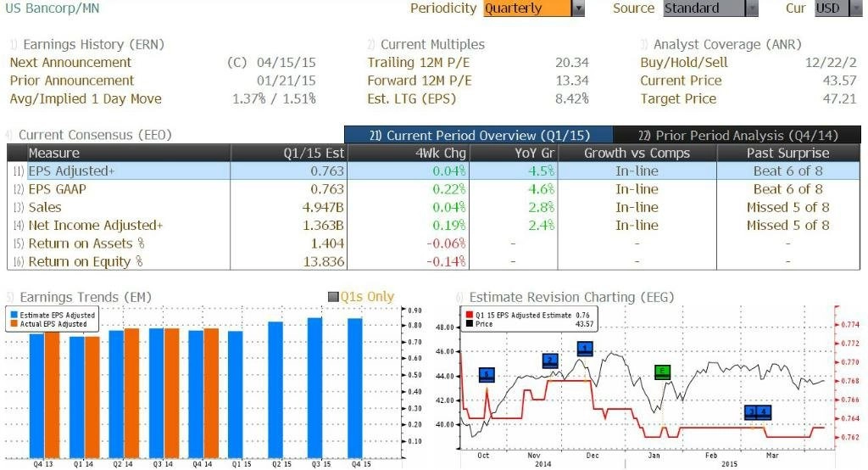Click Missed 5 of 8 in Sales row
Screen dimensions: 868x470
click(x=787, y=207)
